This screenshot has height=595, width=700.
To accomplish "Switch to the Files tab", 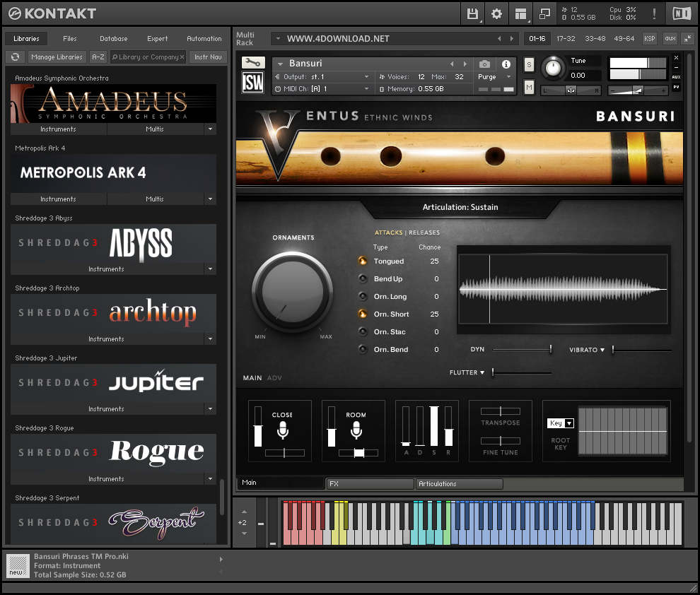I will 69,39.
